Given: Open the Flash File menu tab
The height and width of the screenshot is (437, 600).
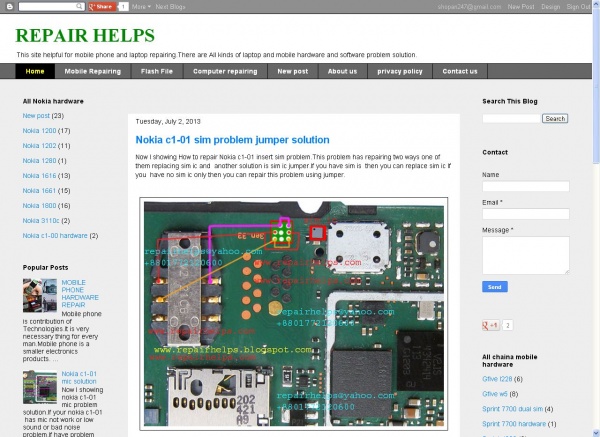Looking at the screenshot, I should point(157,71).
